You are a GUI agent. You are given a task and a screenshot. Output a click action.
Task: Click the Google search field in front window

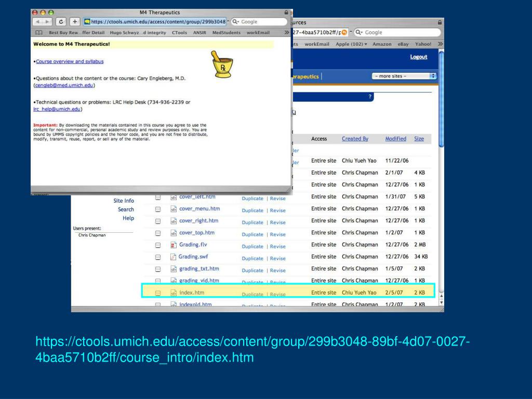259,22
